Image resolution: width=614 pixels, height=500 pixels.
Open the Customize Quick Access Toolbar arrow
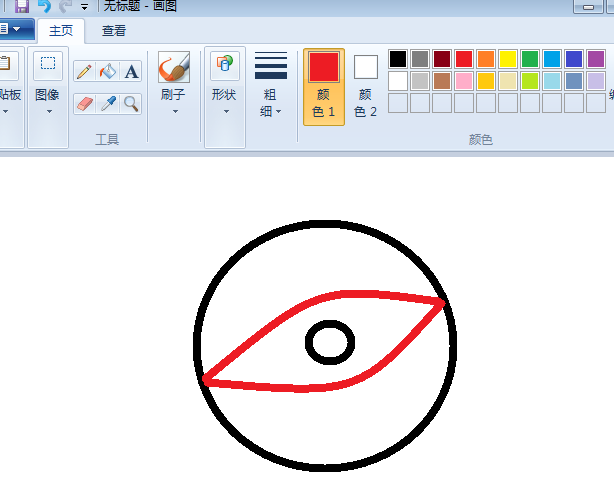[85, 7]
